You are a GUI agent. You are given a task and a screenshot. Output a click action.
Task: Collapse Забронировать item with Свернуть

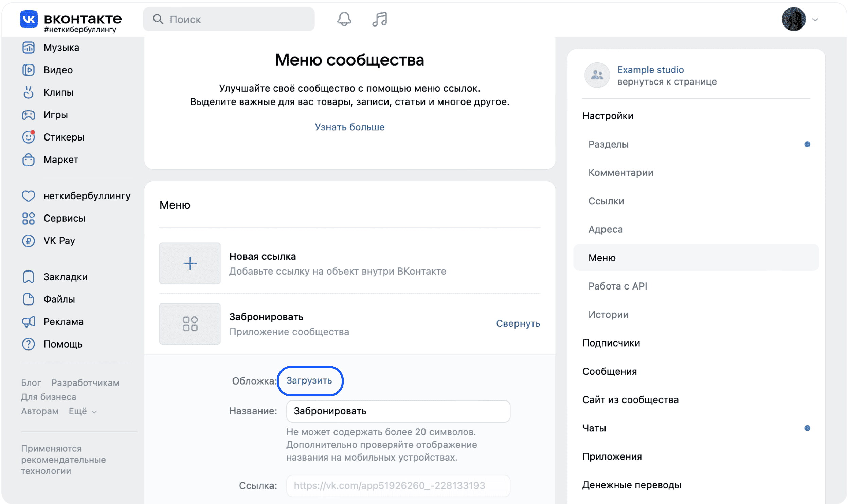[518, 323]
